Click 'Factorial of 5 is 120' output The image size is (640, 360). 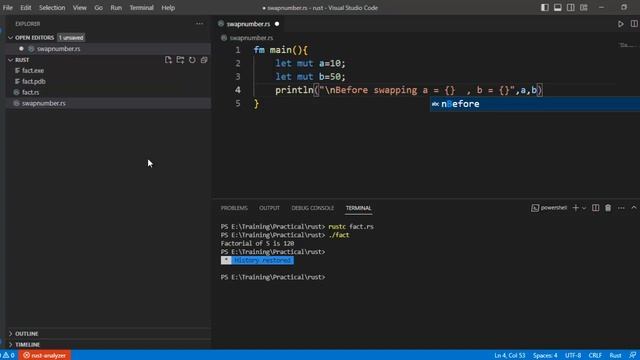pos(257,243)
